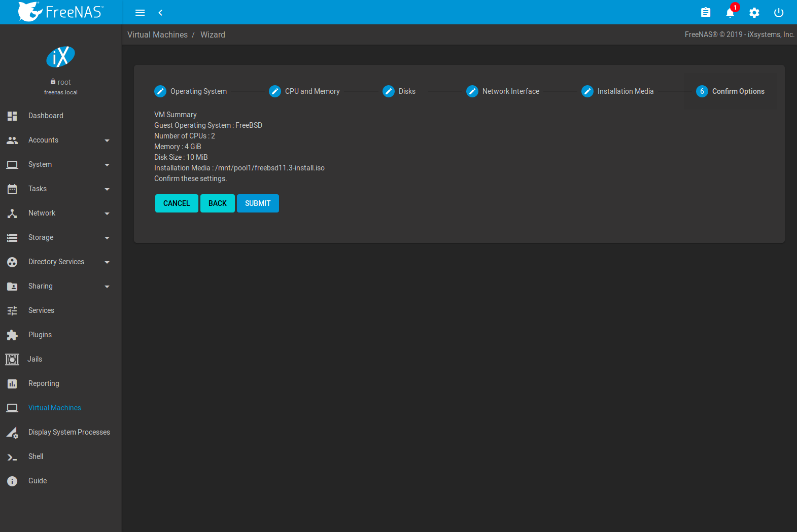The image size is (797, 532).
Task: Click the power button icon
Action: (x=779, y=13)
